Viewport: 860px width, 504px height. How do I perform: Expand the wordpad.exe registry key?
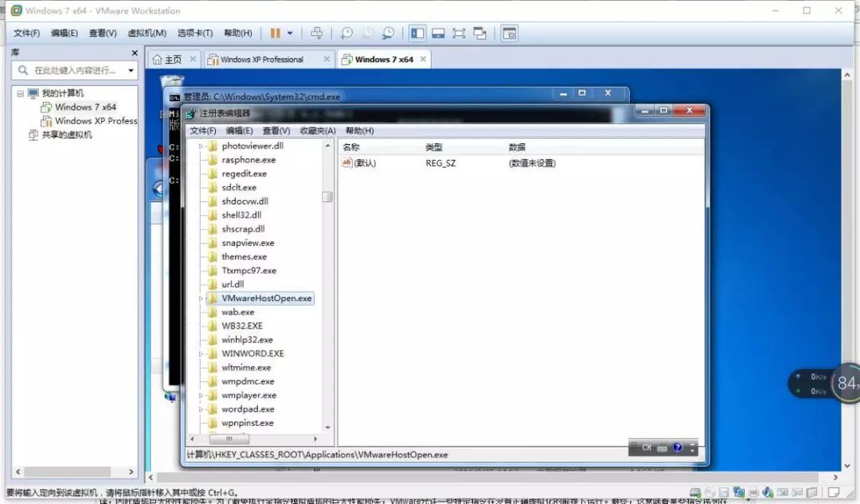(201, 409)
